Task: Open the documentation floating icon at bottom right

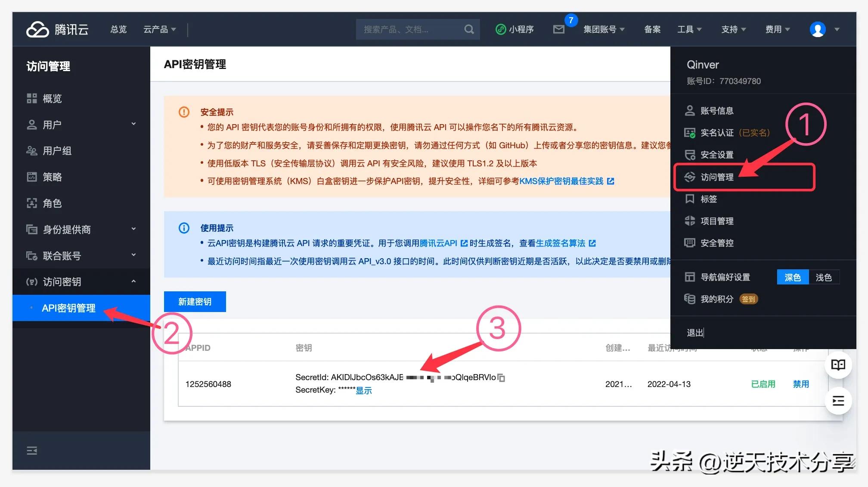Action: coord(838,364)
